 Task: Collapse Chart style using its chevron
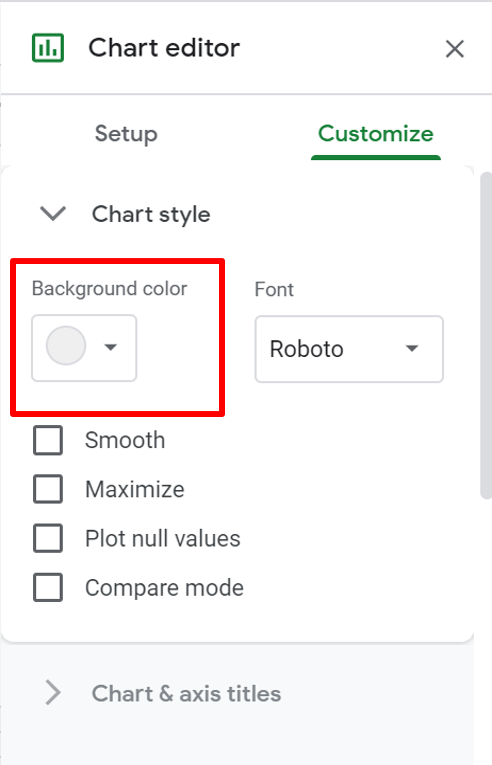(x=53, y=214)
